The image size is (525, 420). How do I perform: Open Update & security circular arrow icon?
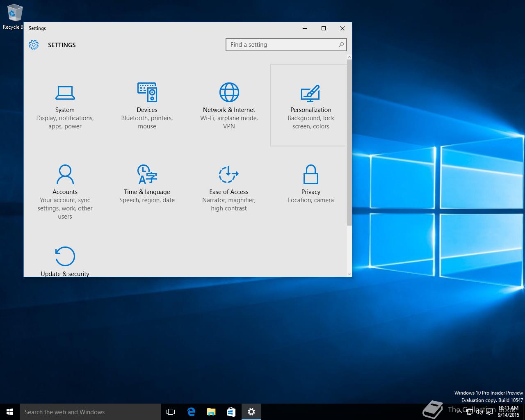point(65,256)
